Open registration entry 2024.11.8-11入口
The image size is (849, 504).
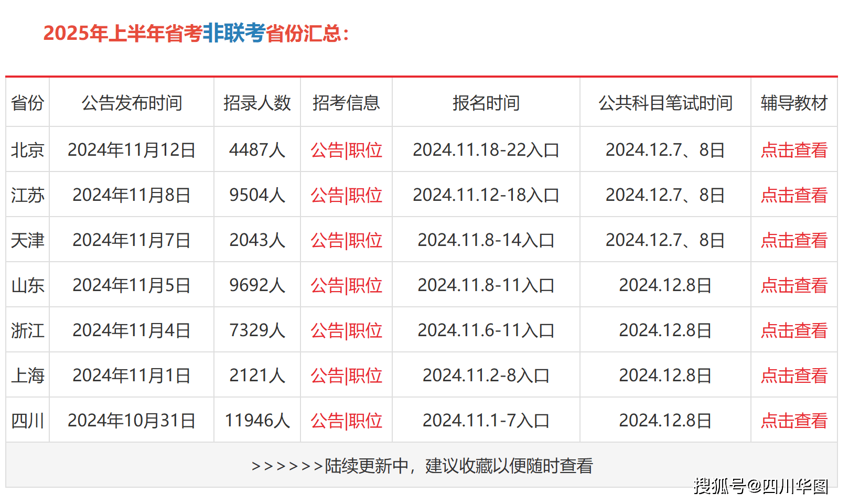(486, 285)
